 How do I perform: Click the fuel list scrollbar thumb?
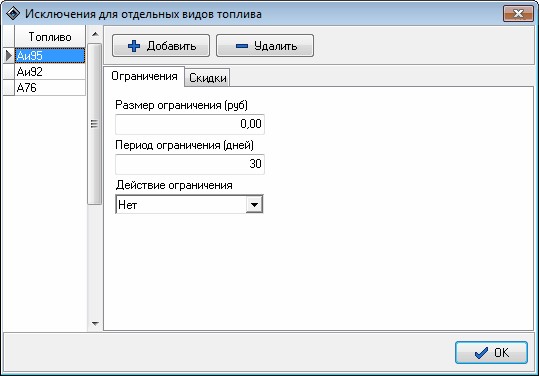click(x=94, y=124)
